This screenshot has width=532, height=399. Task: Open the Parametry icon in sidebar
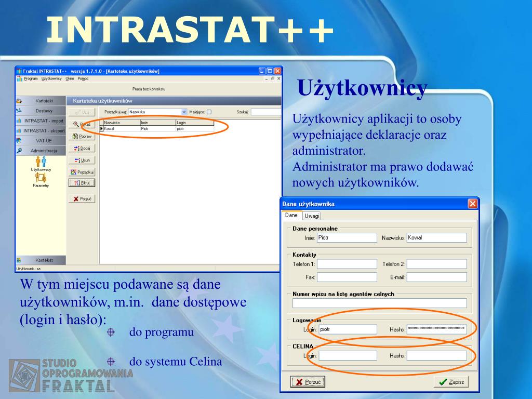41,180
